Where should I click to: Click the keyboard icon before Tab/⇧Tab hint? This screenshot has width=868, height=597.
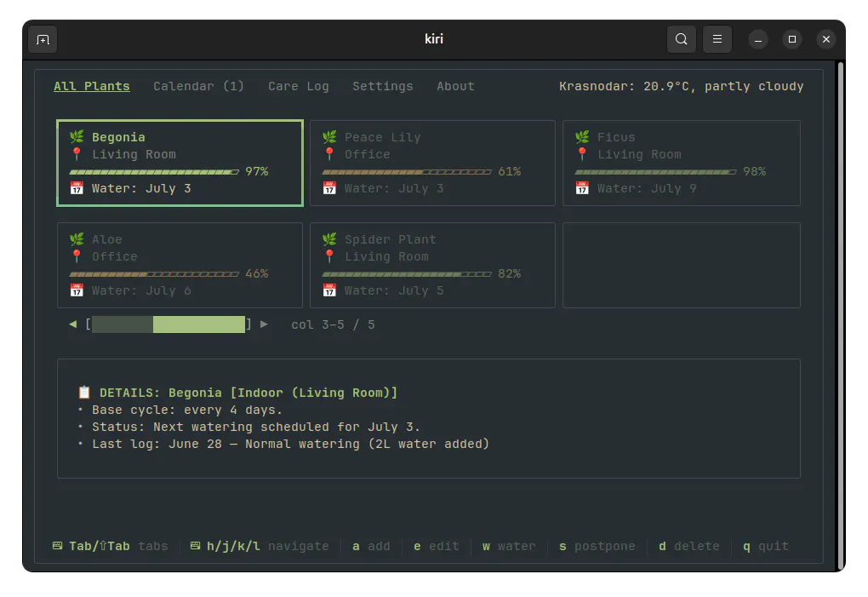coord(57,546)
